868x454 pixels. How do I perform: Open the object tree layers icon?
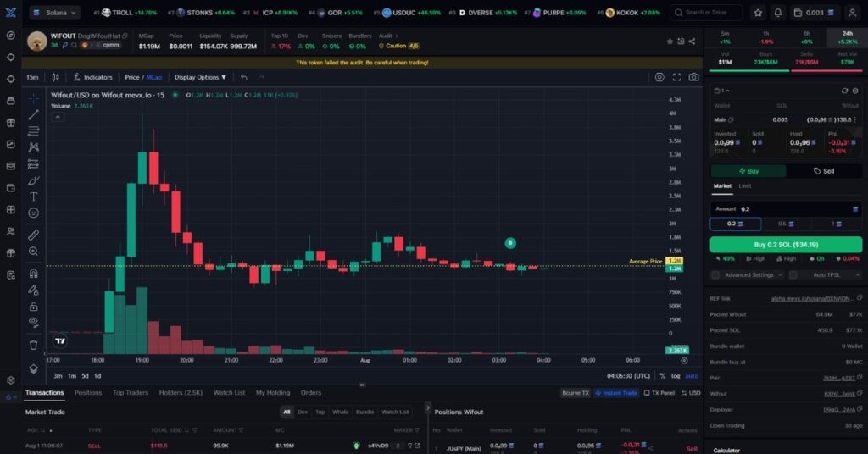coord(34,368)
